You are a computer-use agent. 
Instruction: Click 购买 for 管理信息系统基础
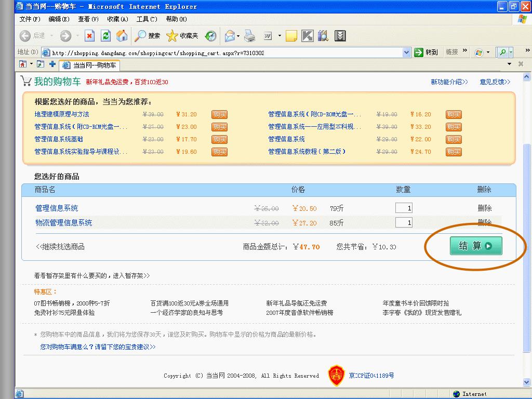tap(220, 139)
